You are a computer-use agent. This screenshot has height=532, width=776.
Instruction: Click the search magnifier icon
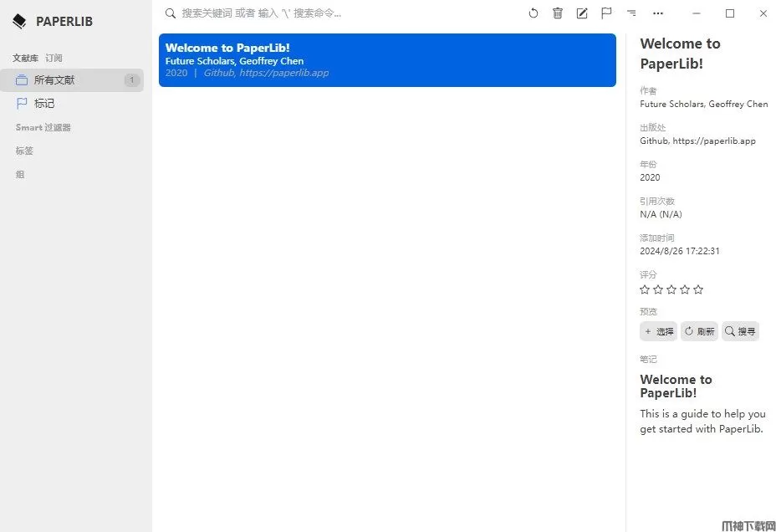(171, 13)
